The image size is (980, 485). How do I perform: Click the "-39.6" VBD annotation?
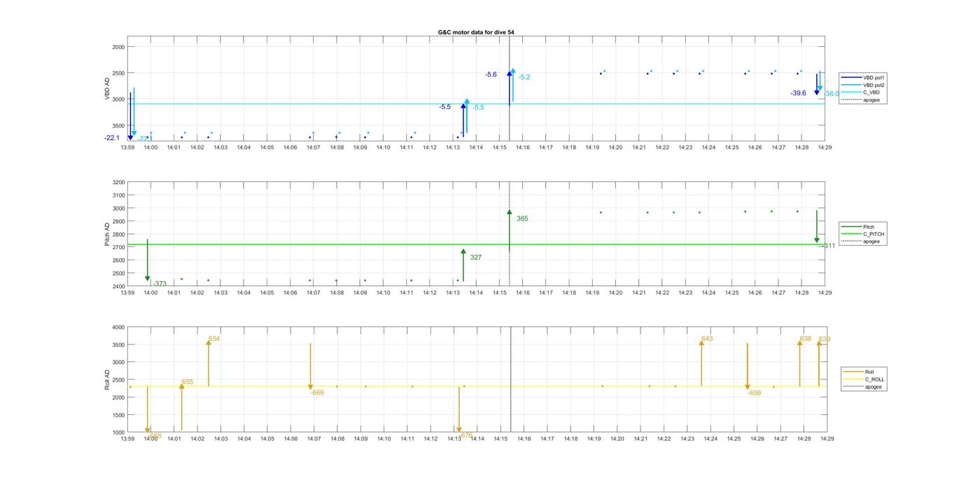point(798,93)
